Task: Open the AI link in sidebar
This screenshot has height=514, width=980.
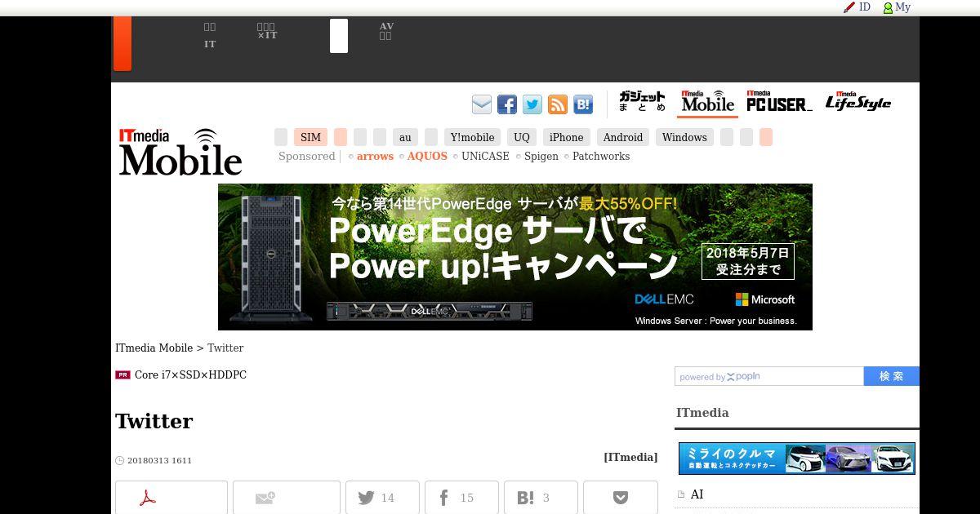Action: tap(697, 494)
